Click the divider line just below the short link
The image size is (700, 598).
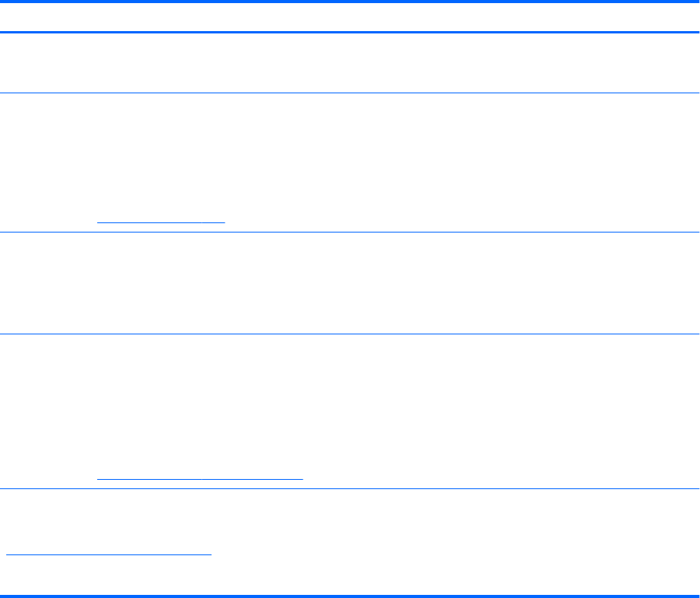tap(350, 232)
